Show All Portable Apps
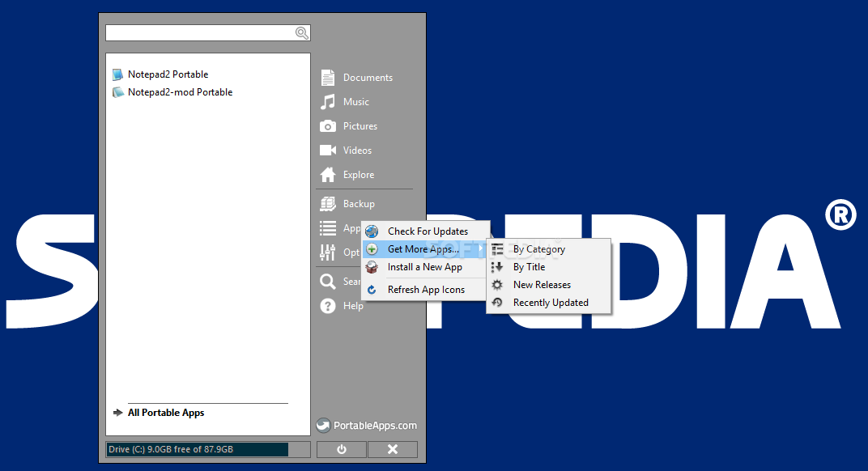Image resolution: width=868 pixels, height=471 pixels. pyautogui.click(x=166, y=413)
